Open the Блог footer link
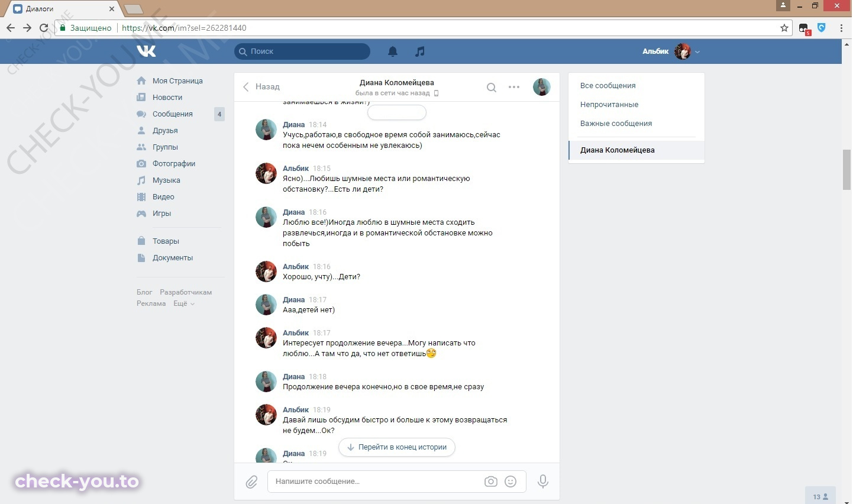The height and width of the screenshot is (504, 853). 144,292
